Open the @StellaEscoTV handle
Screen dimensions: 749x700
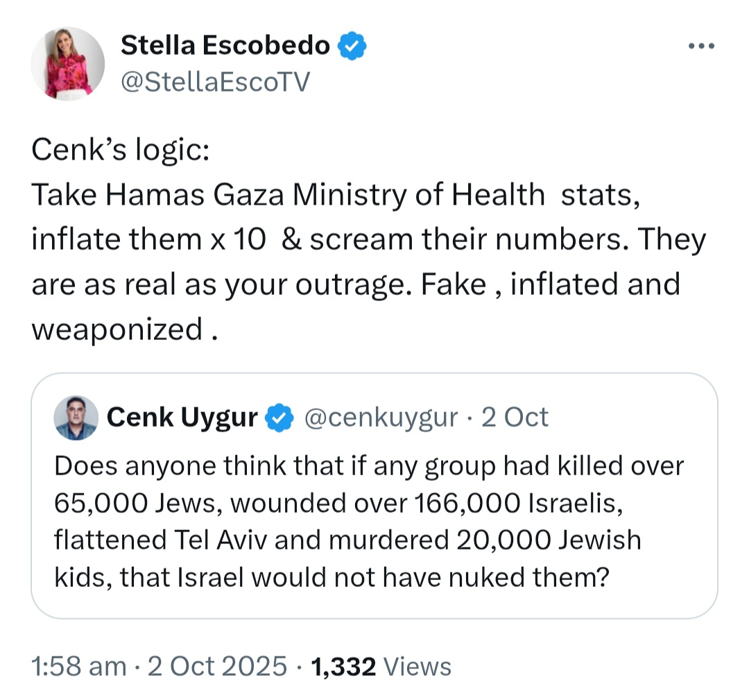coord(216,82)
